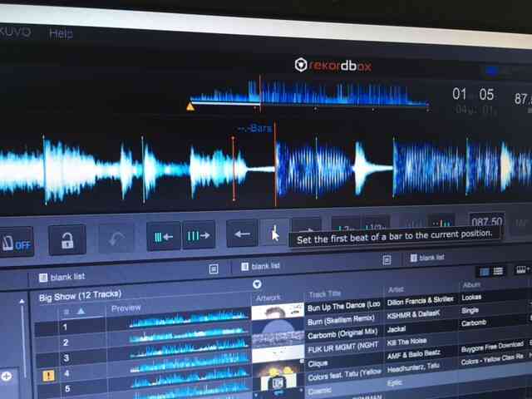Viewport: 532px width, 399px height.
Task: Click the Artwork column header
Action: [x=268, y=298]
